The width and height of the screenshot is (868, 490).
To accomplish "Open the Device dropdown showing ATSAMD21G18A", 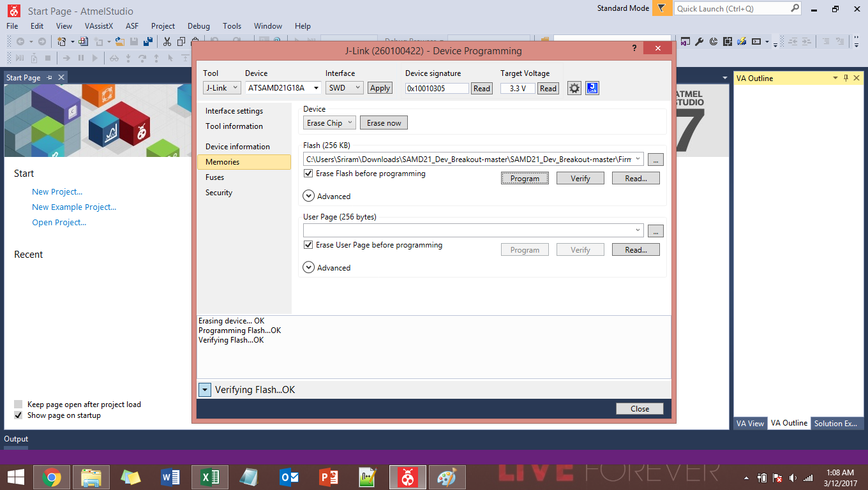I will tap(283, 88).
